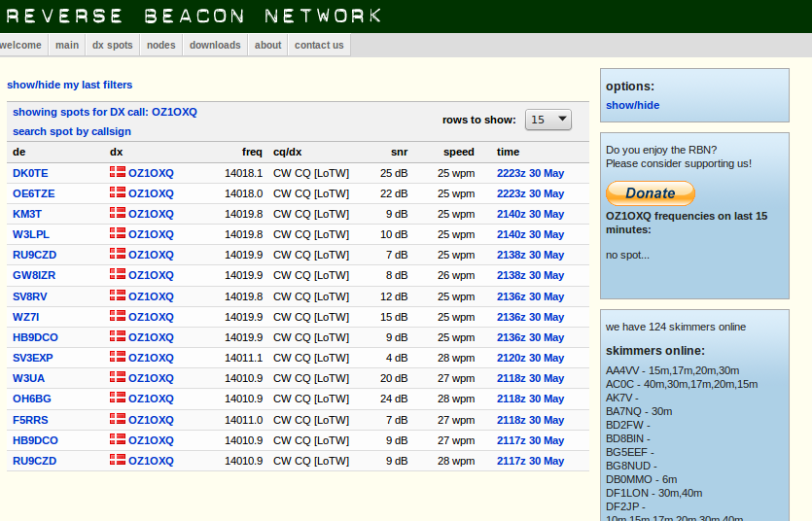Click the Denmark flag in the GW8IZR row

(118, 274)
